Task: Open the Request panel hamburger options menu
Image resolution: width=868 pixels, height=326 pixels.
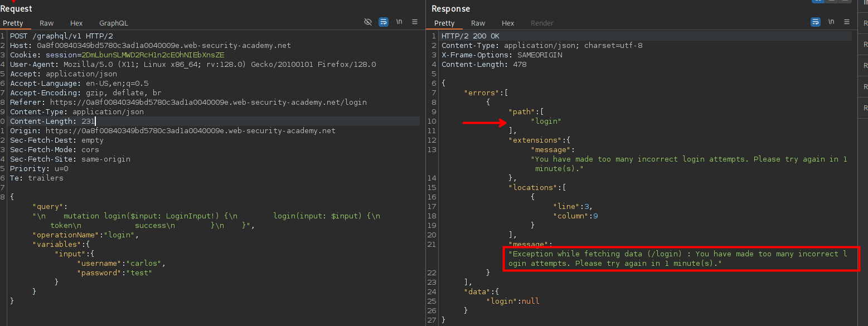Action: coord(415,22)
